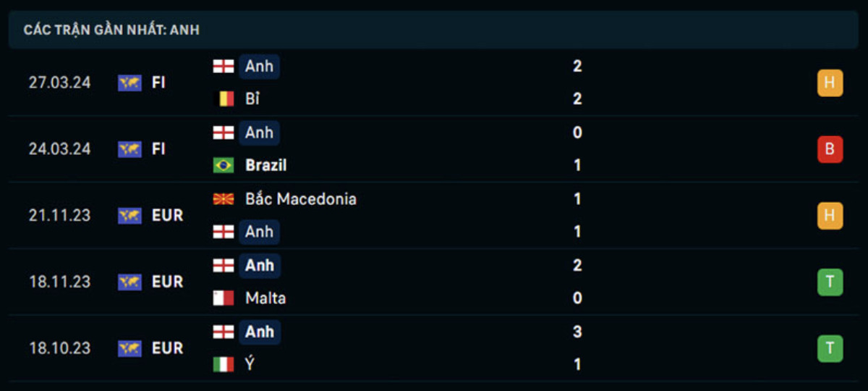The width and height of the screenshot is (868, 391).
Task: Click the Belgium flag icon
Action: click(x=226, y=99)
